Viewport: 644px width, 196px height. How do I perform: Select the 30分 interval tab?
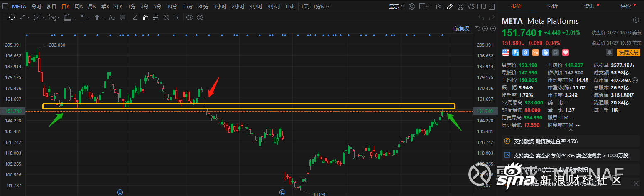[203, 6]
